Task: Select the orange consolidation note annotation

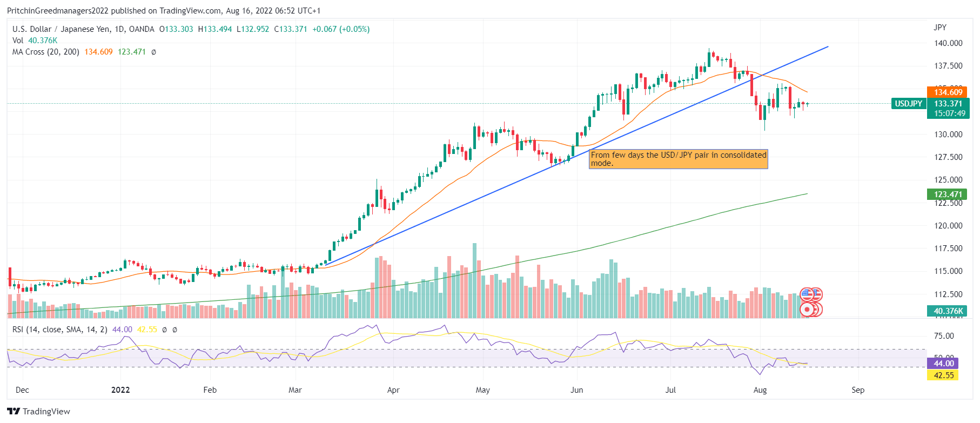Action: point(678,159)
